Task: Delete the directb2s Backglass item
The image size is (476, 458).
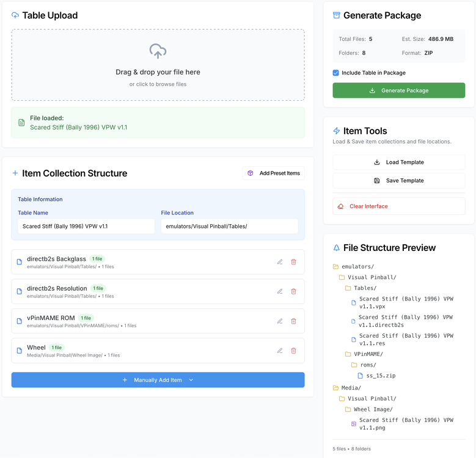Action: point(293,262)
